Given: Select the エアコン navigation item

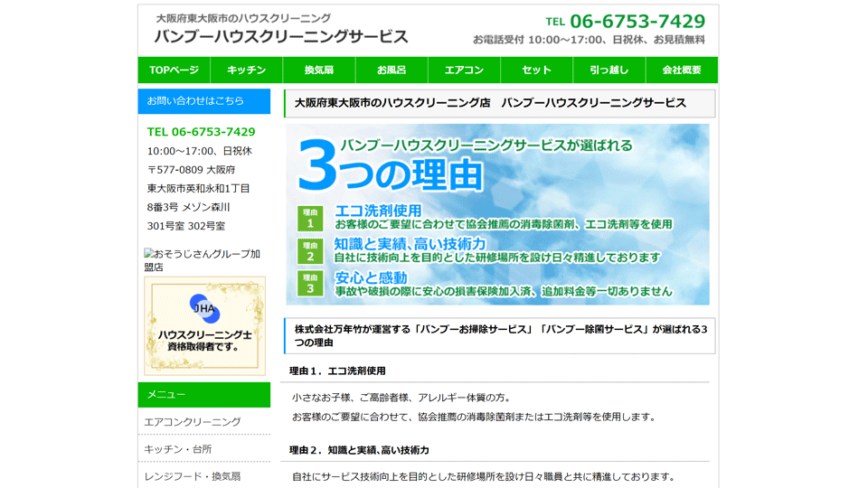Looking at the screenshot, I should click(x=464, y=70).
